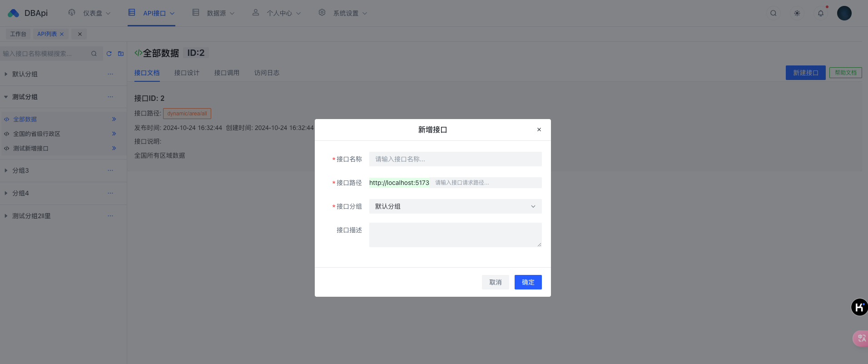The image size is (868, 364).
Task: Click the sidebar search magnifier icon
Action: (94, 54)
